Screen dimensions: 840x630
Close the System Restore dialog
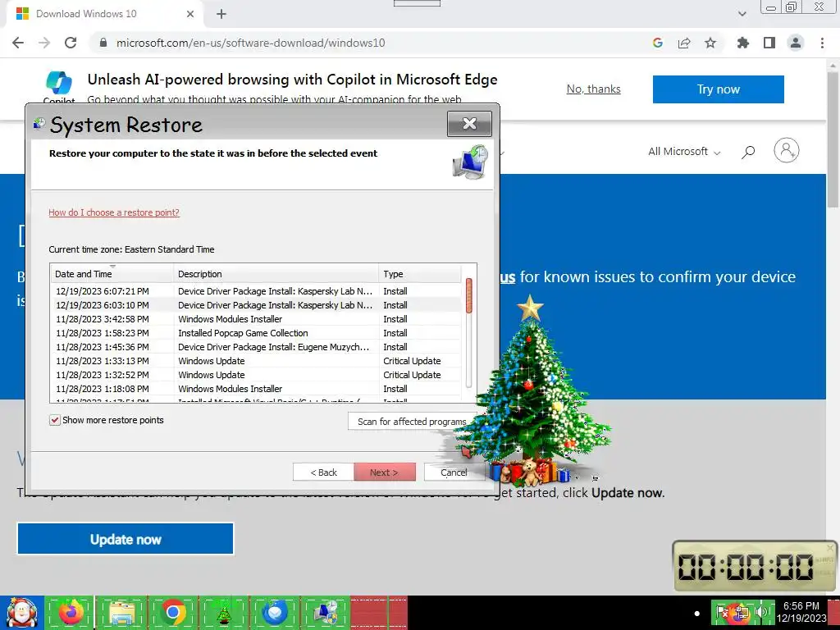(469, 124)
